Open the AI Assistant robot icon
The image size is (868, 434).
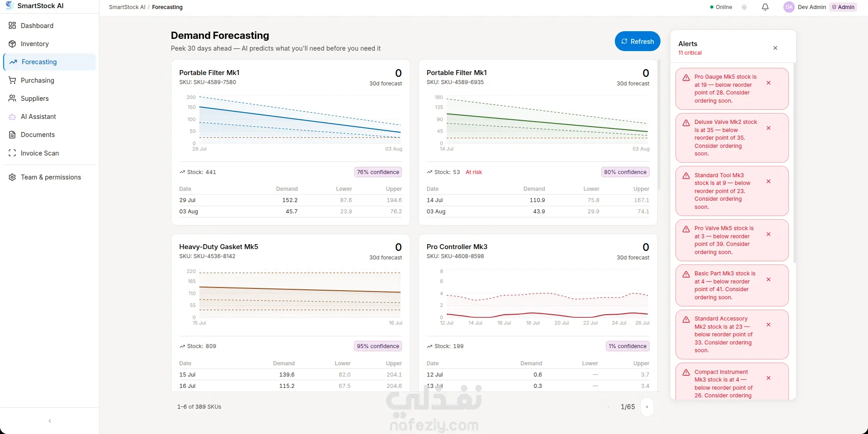(12, 117)
